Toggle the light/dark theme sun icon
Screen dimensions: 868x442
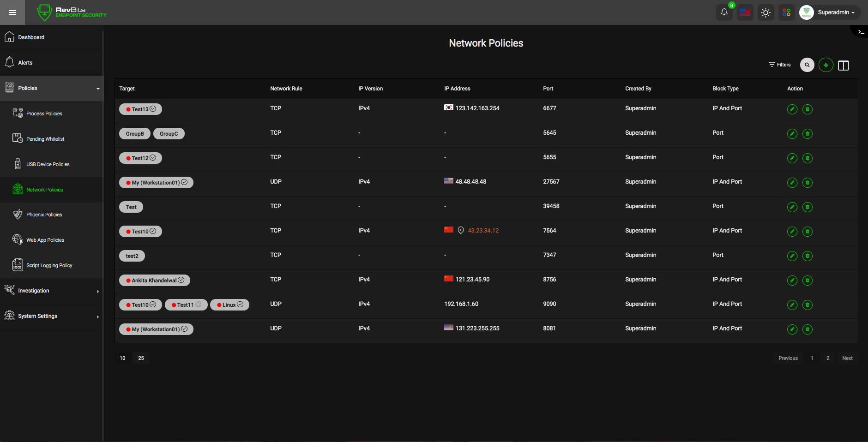pyautogui.click(x=766, y=12)
